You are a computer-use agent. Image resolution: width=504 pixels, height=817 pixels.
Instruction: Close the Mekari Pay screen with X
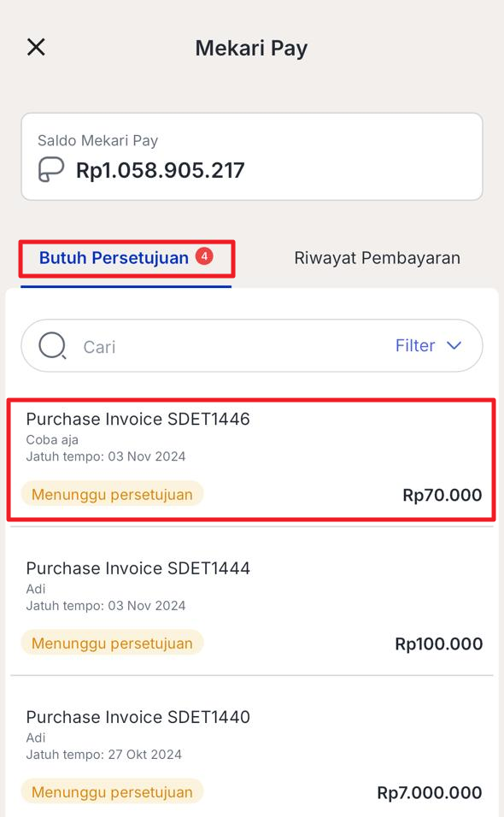click(36, 47)
